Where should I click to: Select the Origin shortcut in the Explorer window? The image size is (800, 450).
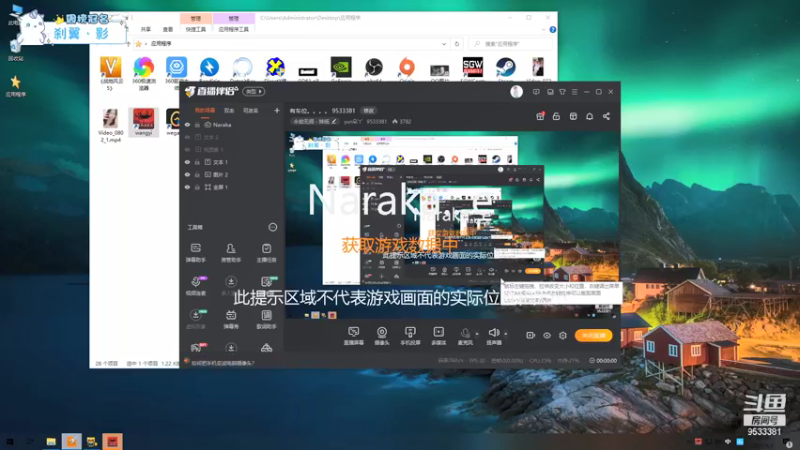[407, 70]
